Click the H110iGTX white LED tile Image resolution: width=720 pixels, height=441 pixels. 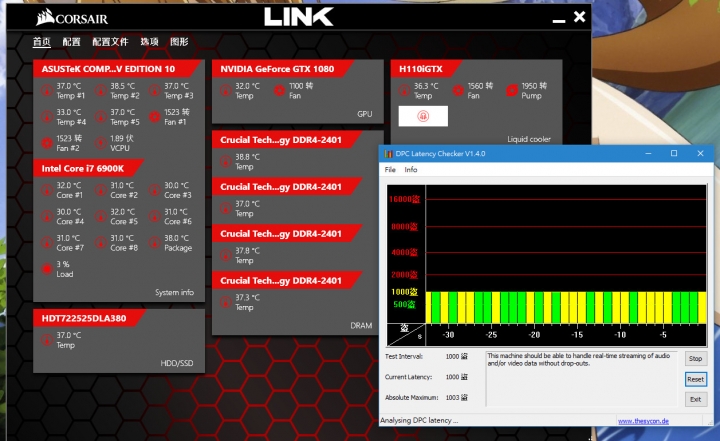[x=423, y=116]
